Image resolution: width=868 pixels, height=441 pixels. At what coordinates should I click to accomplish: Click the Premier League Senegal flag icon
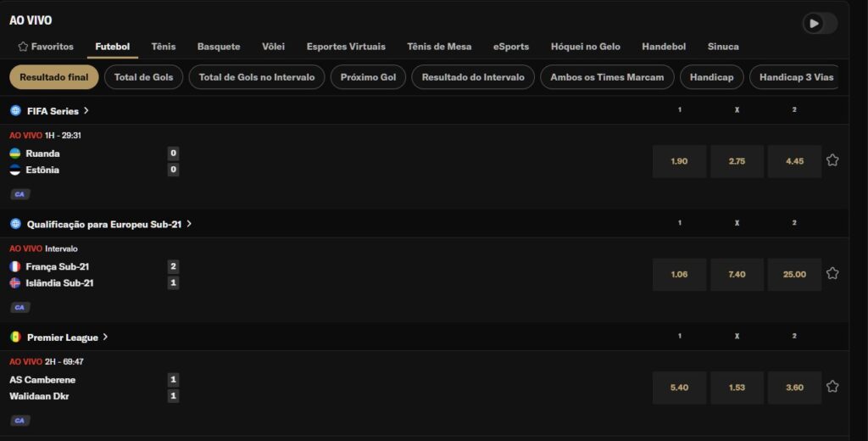pyautogui.click(x=15, y=337)
